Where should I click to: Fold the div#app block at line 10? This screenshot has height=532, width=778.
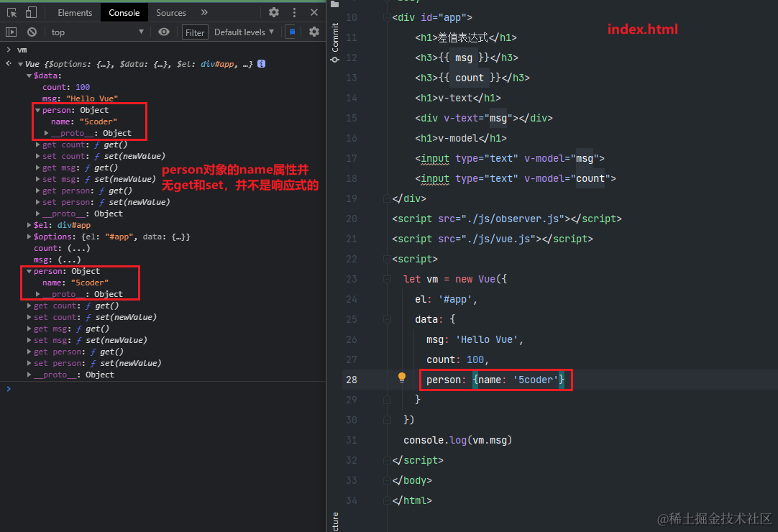click(x=387, y=18)
